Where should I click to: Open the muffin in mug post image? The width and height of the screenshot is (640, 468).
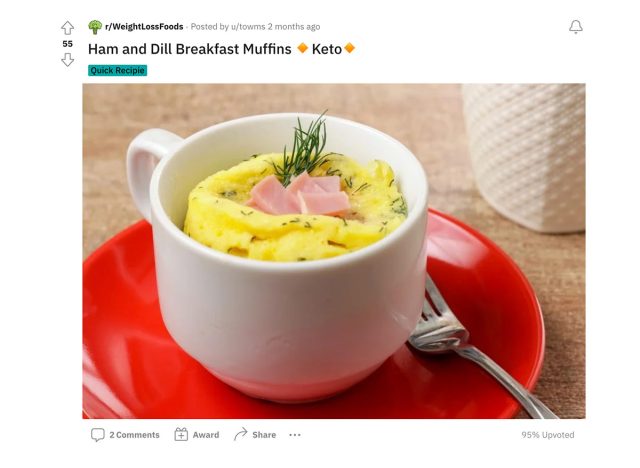point(334,251)
